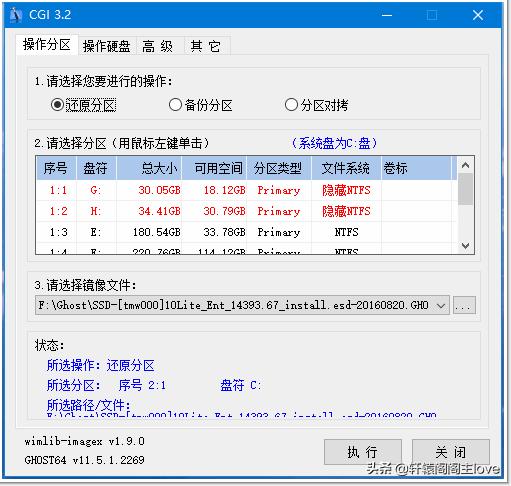Click the 关 闭 button
511x486 pixels.
(451, 452)
